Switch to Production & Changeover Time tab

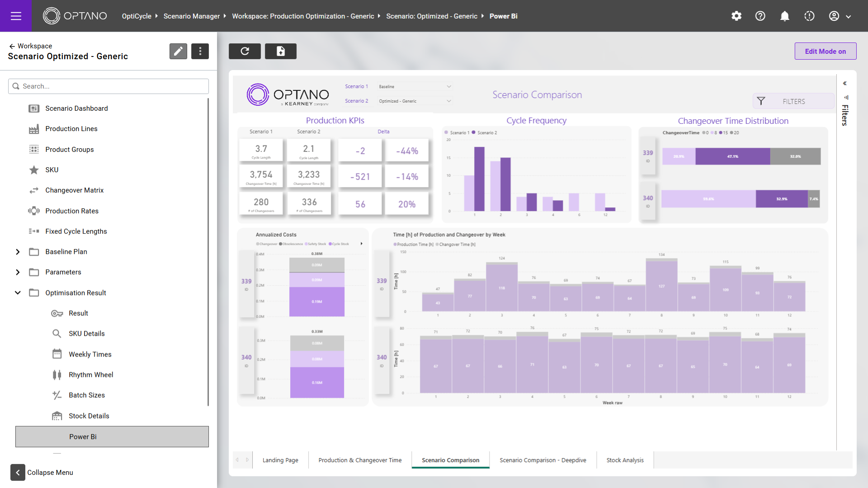360,460
